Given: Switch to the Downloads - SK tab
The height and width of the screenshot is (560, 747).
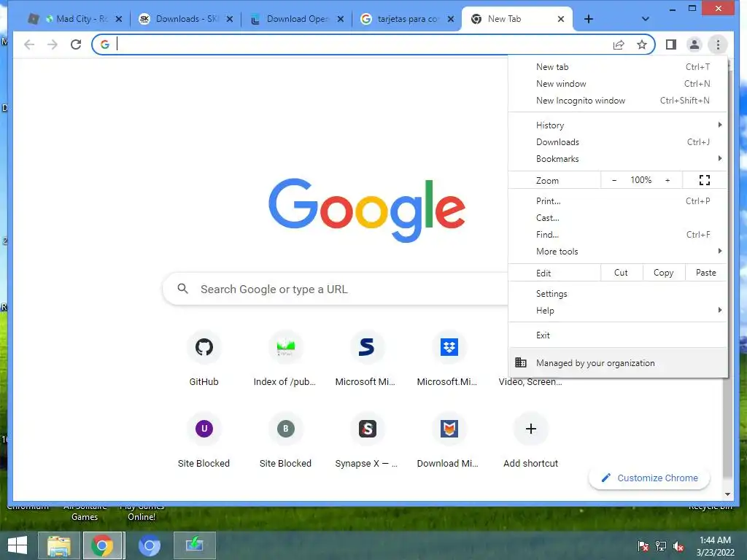Looking at the screenshot, I should pos(186,19).
